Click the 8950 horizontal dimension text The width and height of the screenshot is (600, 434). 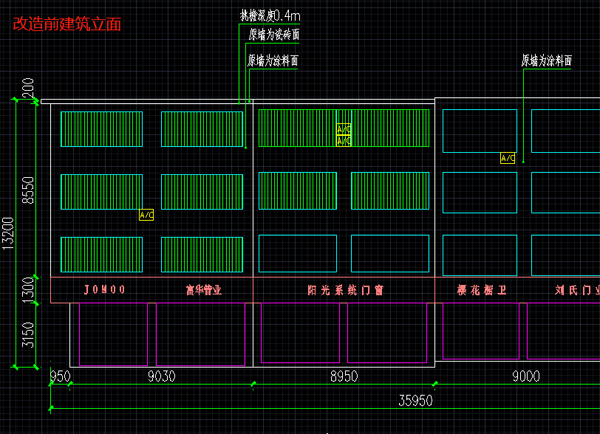[344, 377]
